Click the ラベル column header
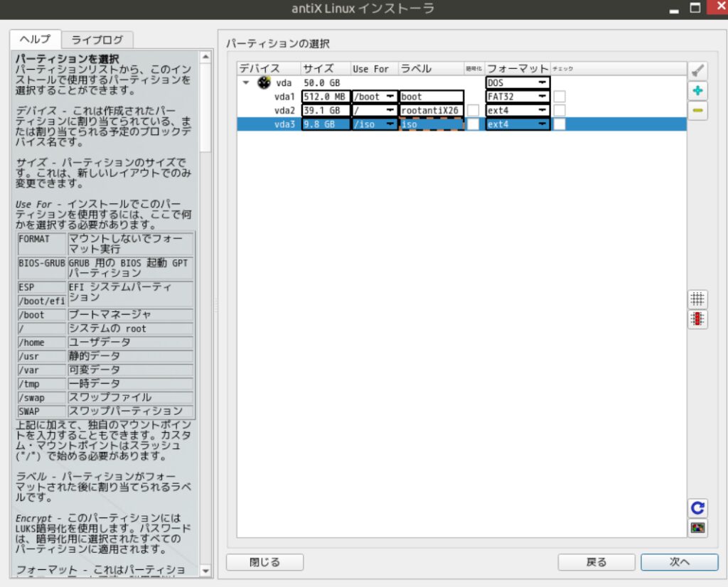Image resolution: width=728 pixels, height=587 pixels. (x=432, y=69)
